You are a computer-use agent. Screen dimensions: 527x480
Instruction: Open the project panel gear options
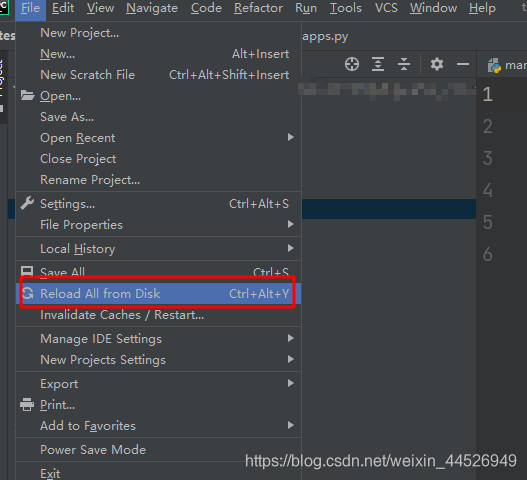[x=437, y=64]
